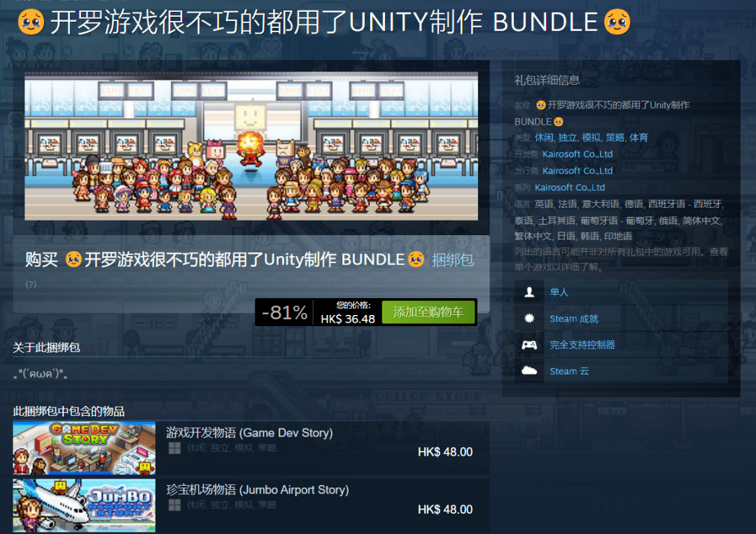This screenshot has height=534, width=756.
Task: Click the crying emoji right of the bundle title
Action: (x=617, y=22)
